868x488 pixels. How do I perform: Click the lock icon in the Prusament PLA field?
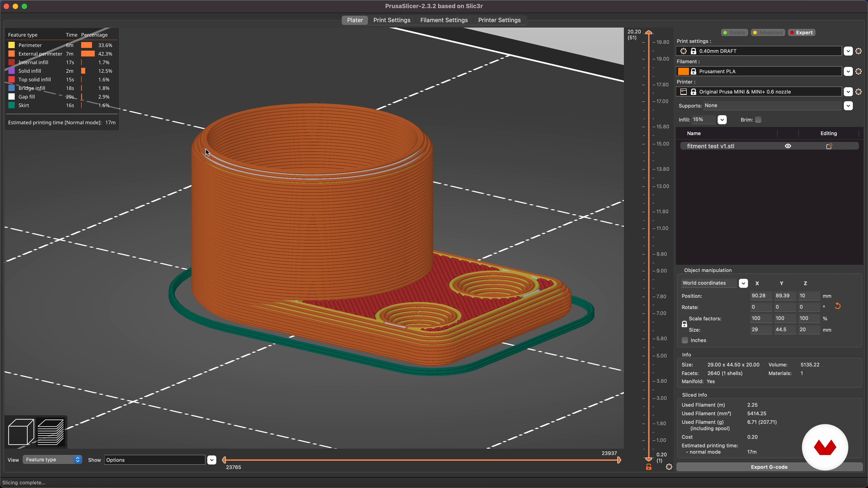coord(693,71)
